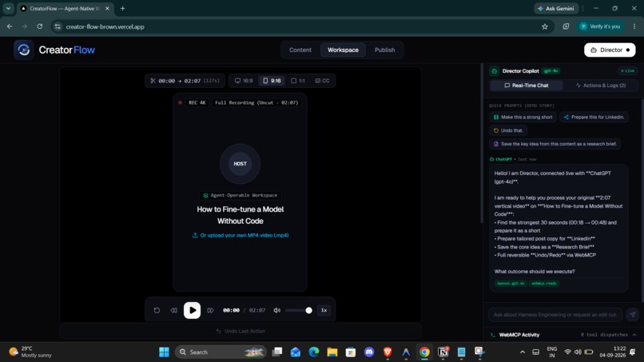Choose the Prepare this for LinkedIn prompt
Screen dimensions: 644x362
tap(594, 117)
